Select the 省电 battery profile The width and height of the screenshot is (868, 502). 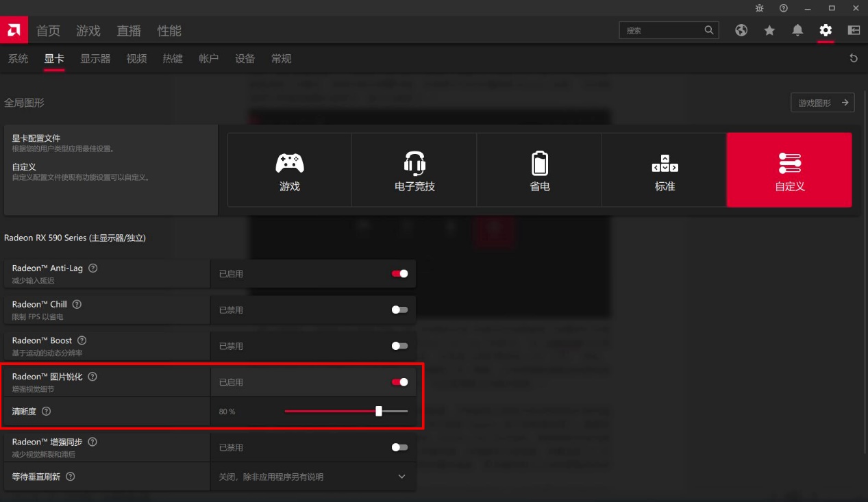(x=539, y=170)
